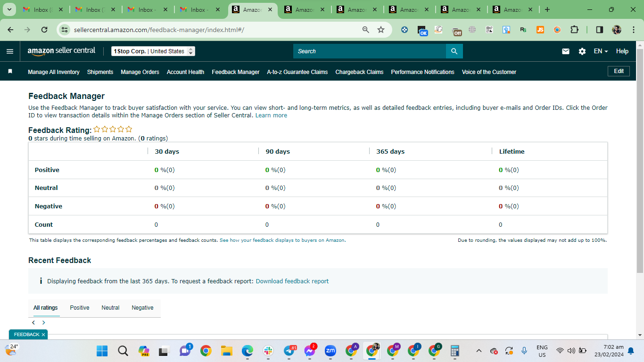This screenshot has width=644, height=362.
Task: Click the zoom magnifier icon in address bar
Action: (366, 30)
